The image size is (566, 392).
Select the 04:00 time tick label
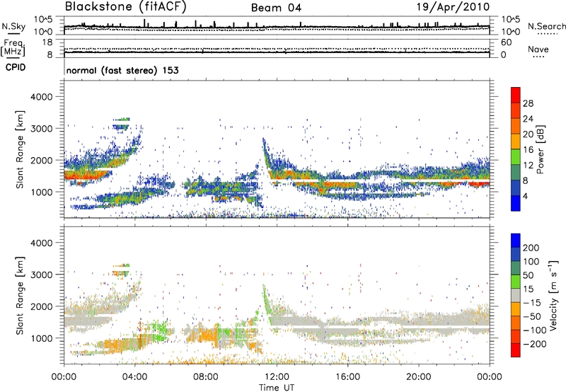coord(135,377)
